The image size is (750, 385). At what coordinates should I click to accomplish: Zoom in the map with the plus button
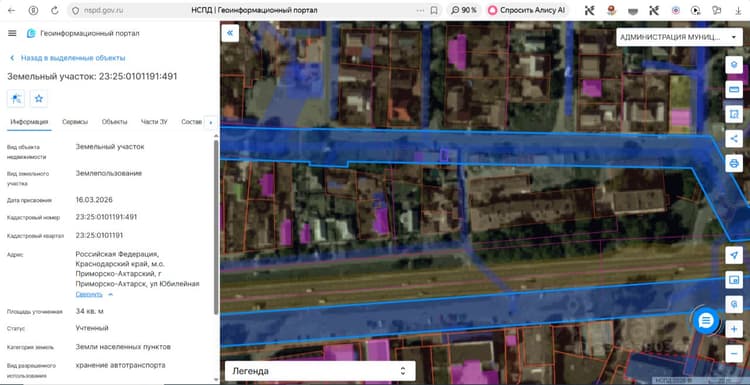tap(734, 329)
